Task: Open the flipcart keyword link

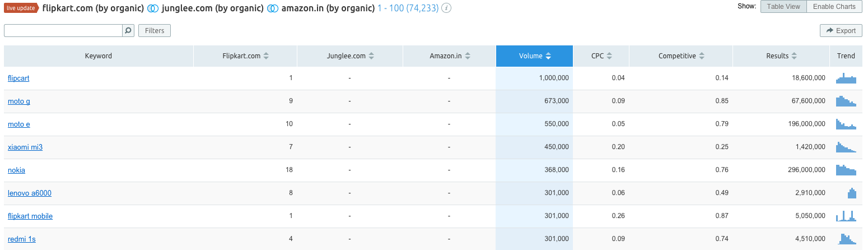Action: point(18,78)
